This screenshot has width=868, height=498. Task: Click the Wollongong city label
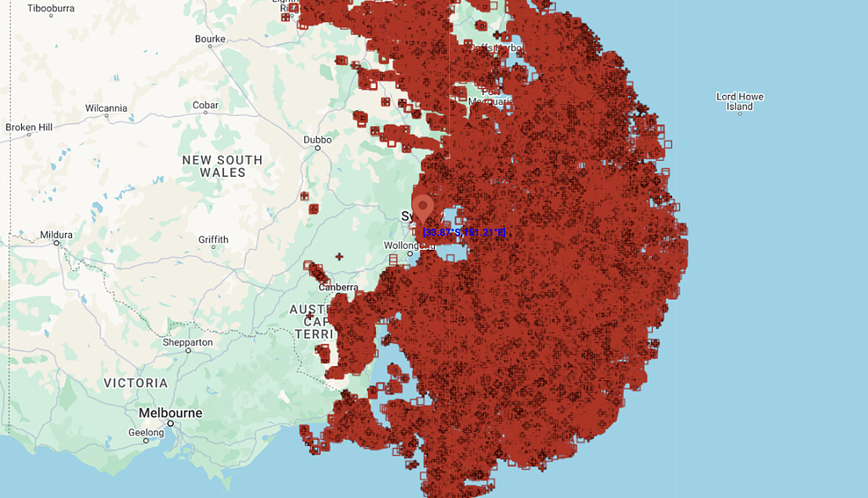[409, 245]
